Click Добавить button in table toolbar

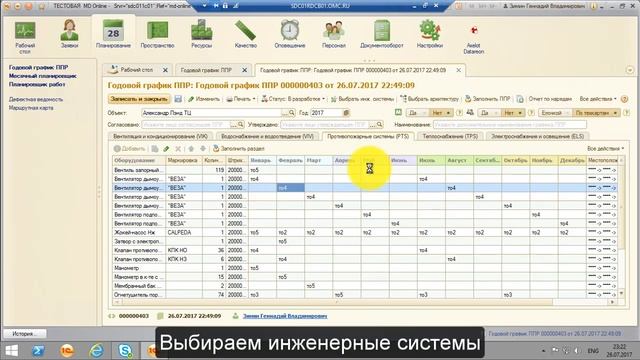129,149
